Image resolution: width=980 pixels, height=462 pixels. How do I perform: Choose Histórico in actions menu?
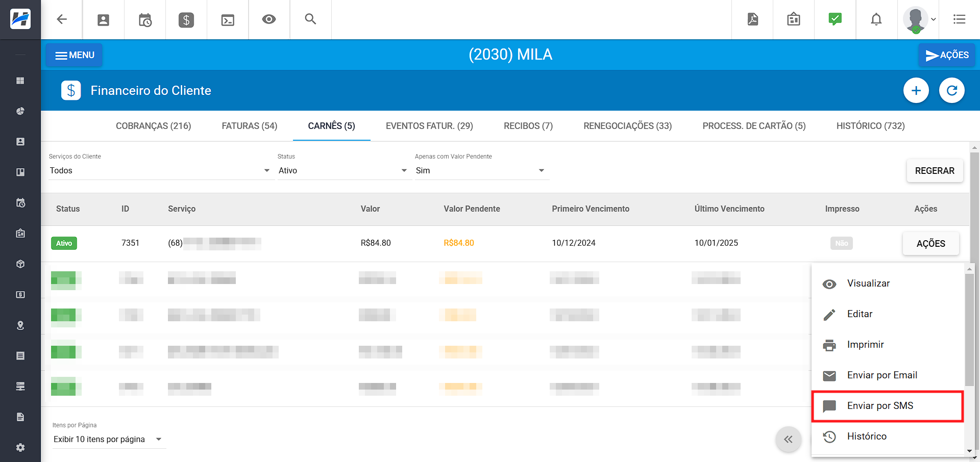[887, 437]
